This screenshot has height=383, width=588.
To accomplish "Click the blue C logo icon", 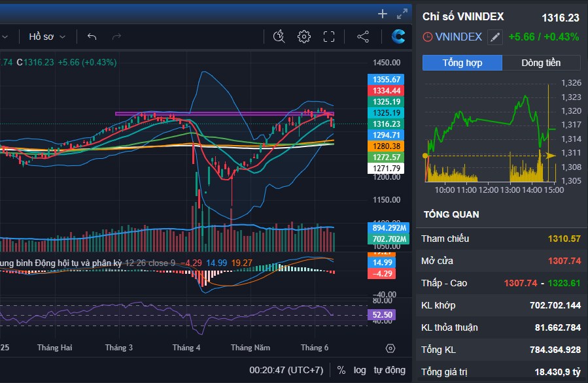I will pos(398,37).
